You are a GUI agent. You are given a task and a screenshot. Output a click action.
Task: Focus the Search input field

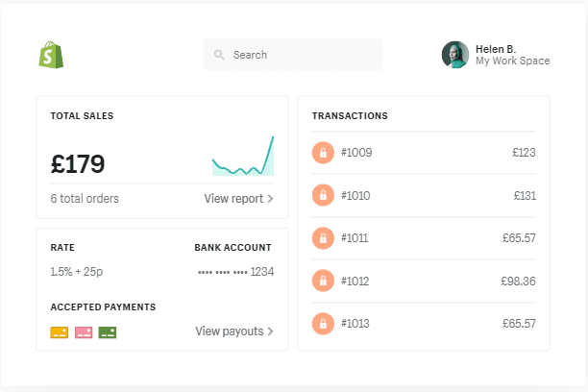293,55
